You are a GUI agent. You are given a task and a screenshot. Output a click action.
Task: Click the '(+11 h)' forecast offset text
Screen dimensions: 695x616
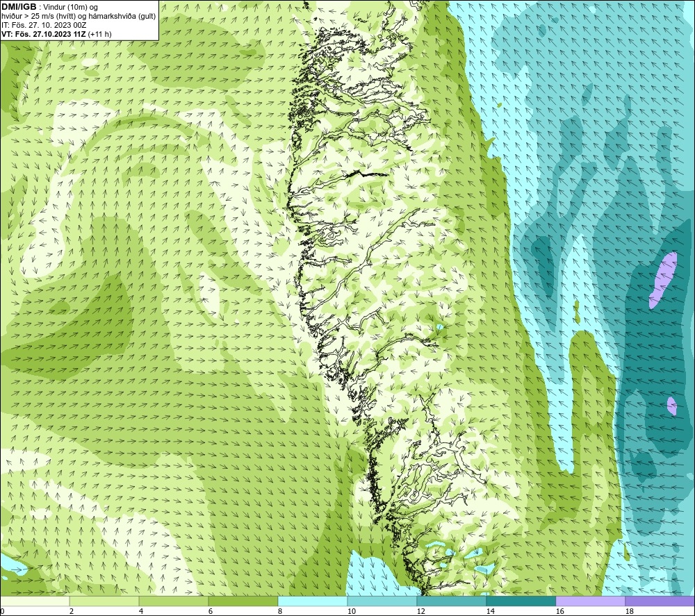tap(99, 34)
